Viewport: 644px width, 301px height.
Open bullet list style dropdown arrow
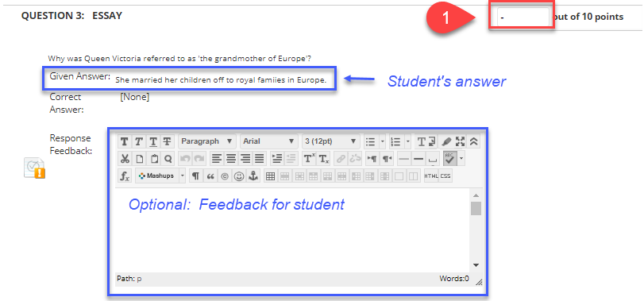(x=383, y=141)
